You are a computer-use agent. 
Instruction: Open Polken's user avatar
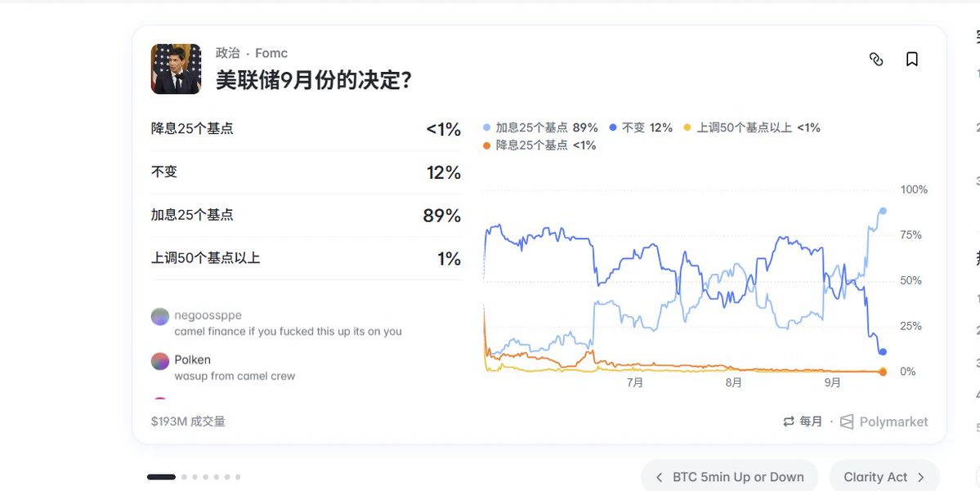point(160,361)
